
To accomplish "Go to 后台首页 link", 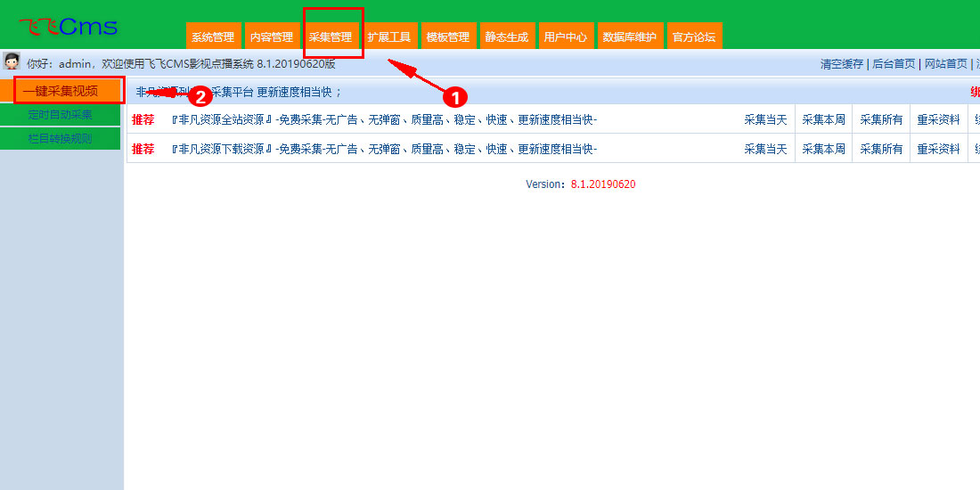I will click(894, 63).
